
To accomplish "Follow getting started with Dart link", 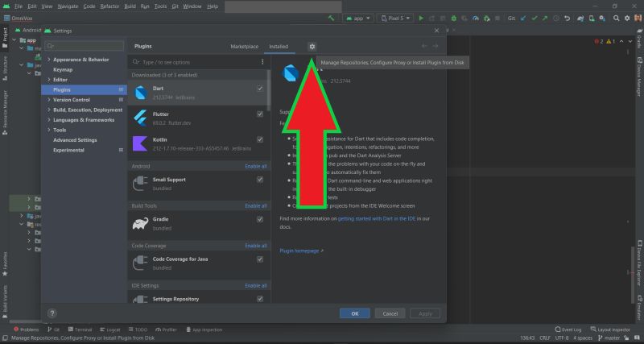I will [x=377, y=218].
